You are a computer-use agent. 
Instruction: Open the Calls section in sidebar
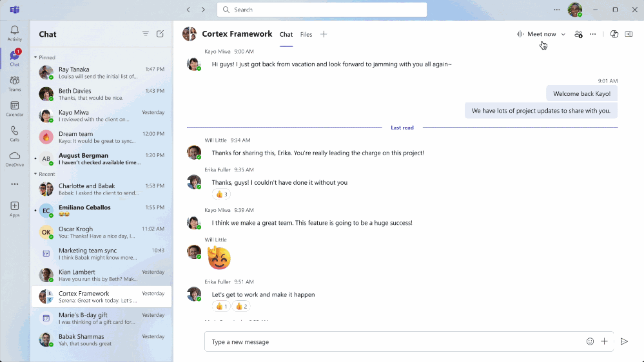pyautogui.click(x=14, y=134)
